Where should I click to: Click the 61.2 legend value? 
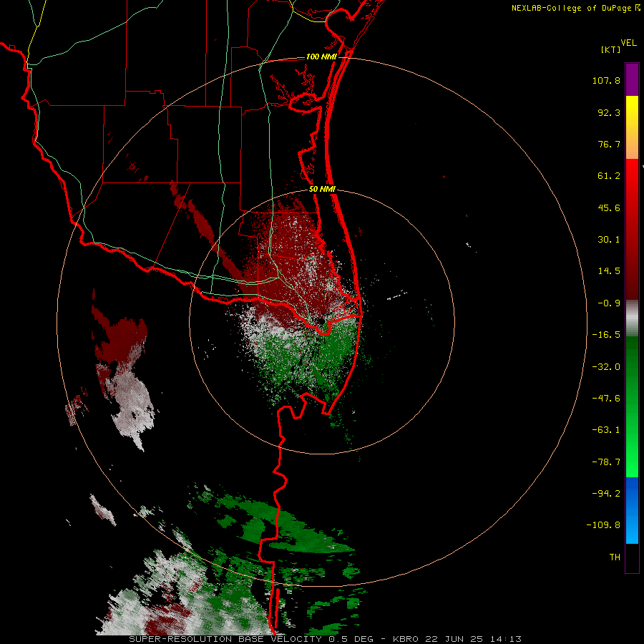[x=609, y=176]
